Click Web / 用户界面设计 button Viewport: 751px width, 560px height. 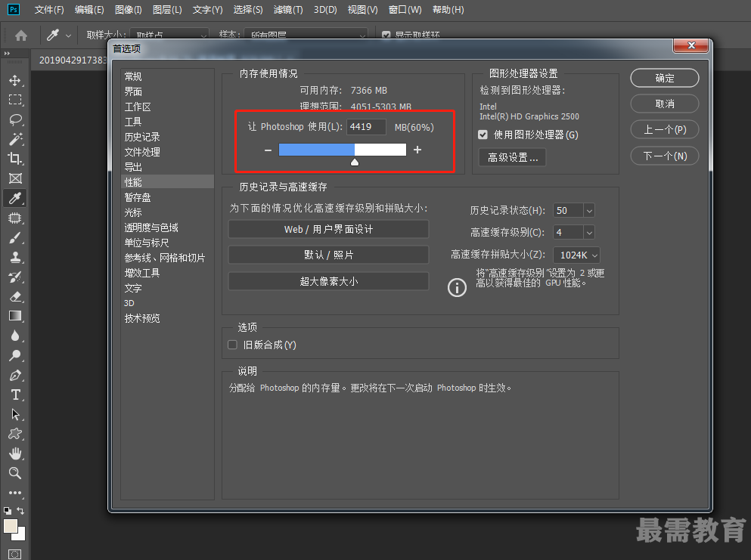tap(328, 229)
